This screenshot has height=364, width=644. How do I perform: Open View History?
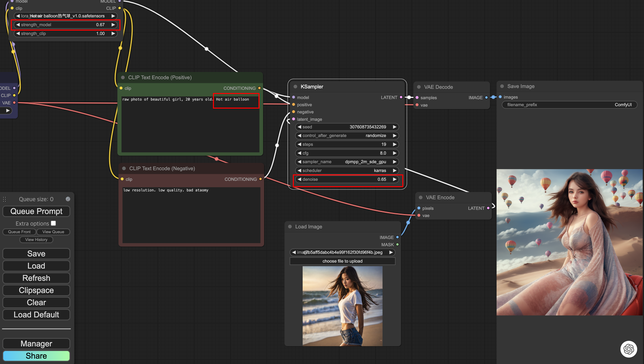point(36,240)
